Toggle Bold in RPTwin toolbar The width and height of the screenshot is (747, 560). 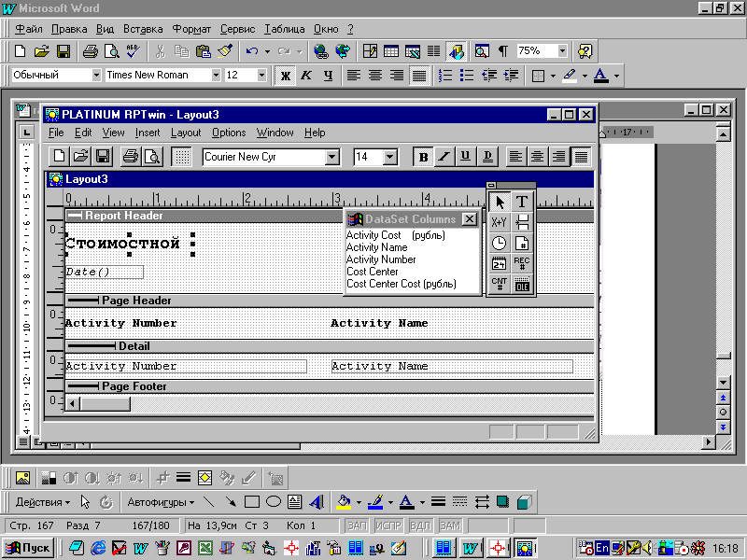coord(423,157)
